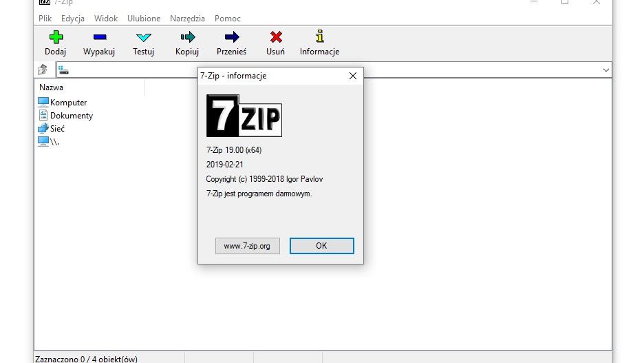The width and height of the screenshot is (644, 363).
Task: Confirm dialog with OK button
Action: coord(321,246)
